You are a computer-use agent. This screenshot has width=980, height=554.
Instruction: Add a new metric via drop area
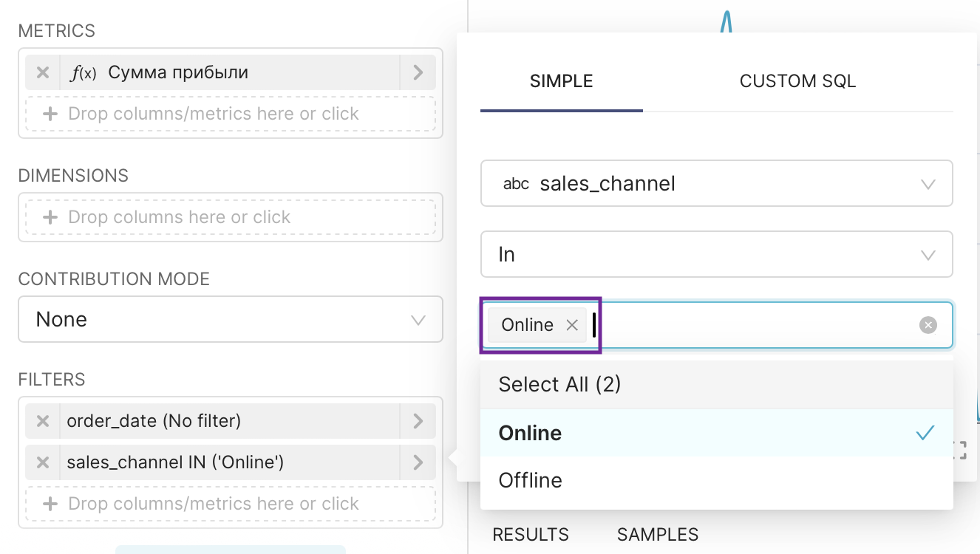click(230, 114)
